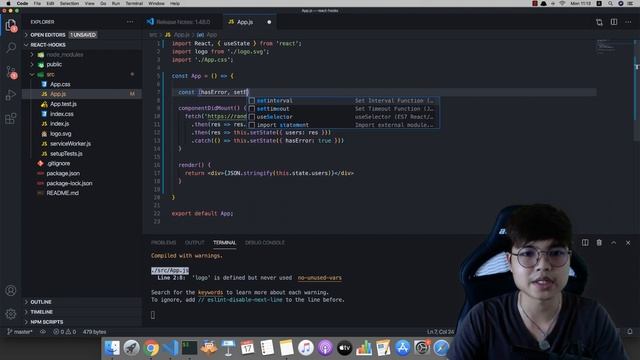This screenshot has height=360, width=640.
Task: Click the ./src/App.js path in terminal
Action: point(170,270)
